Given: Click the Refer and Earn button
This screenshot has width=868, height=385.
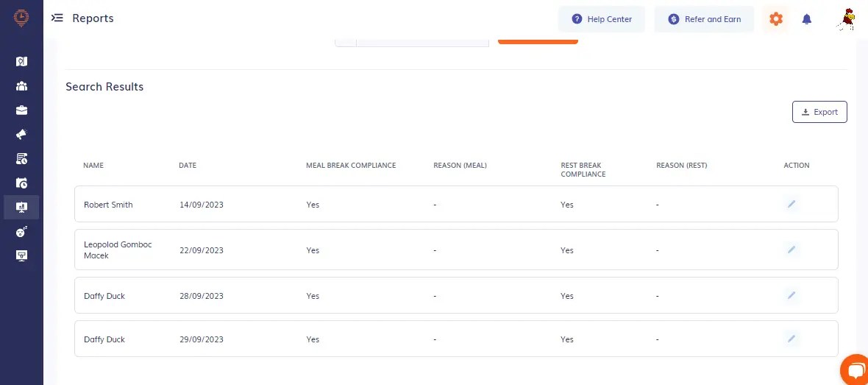Looking at the screenshot, I should click(x=704, y=19).
